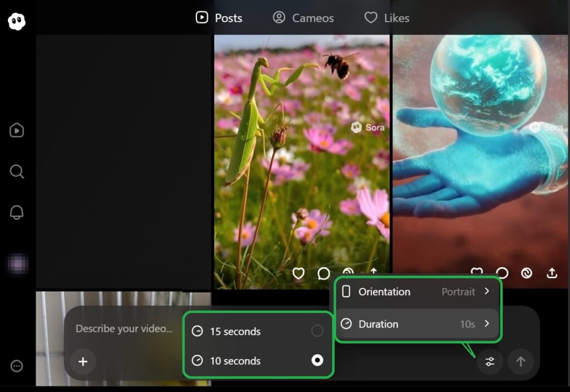
Task: Open comments on the mantis video
Action: [x=323, y=274]
